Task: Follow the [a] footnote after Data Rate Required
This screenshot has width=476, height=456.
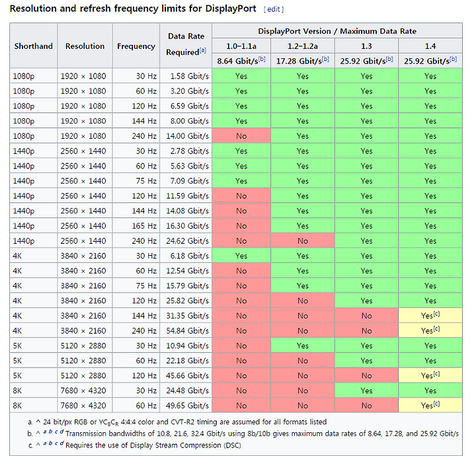Action: pyautogui.click(x=203, y=50)
